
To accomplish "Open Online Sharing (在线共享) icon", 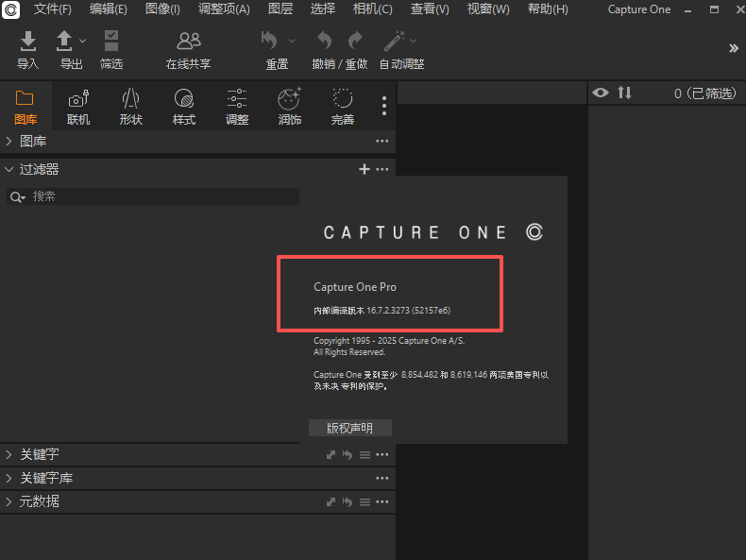I will point(189,42).
